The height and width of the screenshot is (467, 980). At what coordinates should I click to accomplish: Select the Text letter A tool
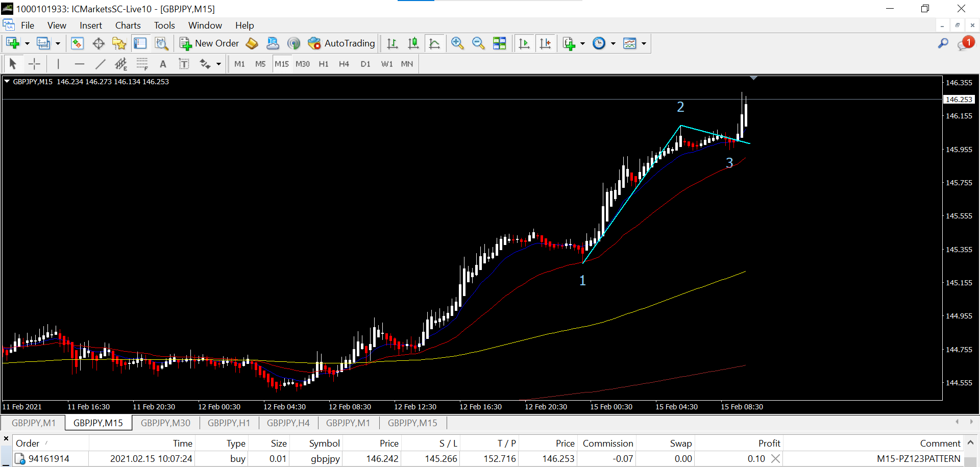163,64
